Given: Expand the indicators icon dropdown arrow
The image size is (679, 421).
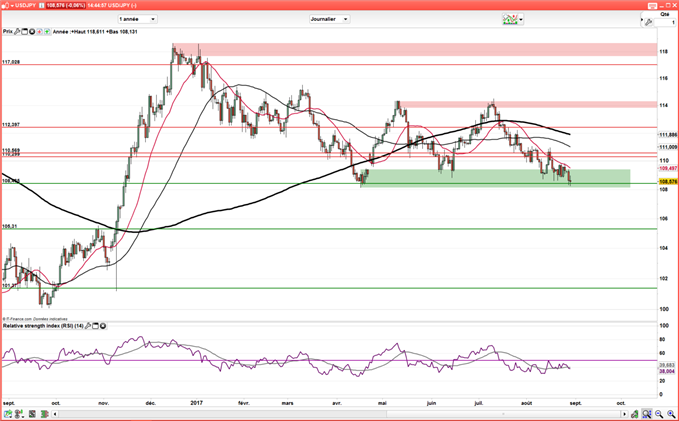Looking at the screenshot, I should point(521,19).
